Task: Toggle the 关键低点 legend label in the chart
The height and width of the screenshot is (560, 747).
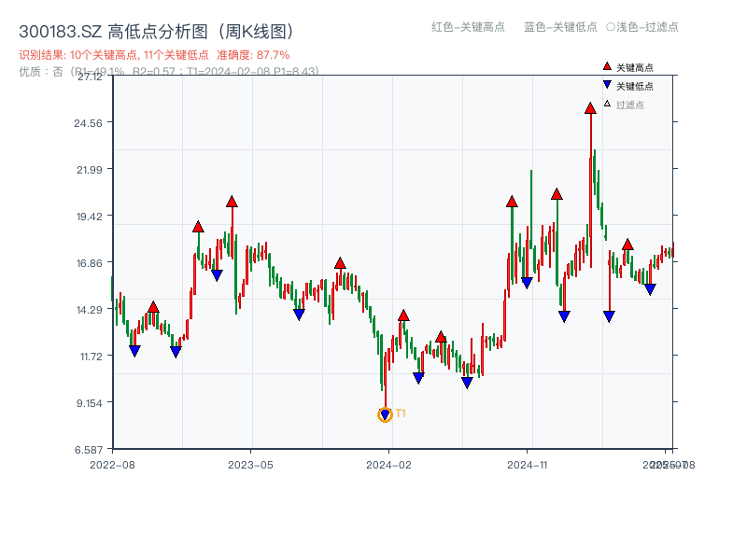Action: point(635,86)
